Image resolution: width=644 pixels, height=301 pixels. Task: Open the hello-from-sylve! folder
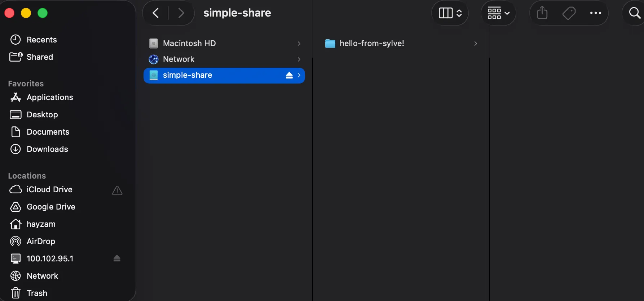[372, 43]
